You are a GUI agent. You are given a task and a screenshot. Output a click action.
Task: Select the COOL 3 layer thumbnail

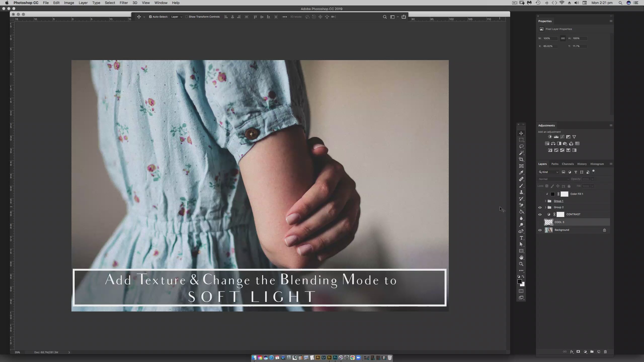[548, 222]
